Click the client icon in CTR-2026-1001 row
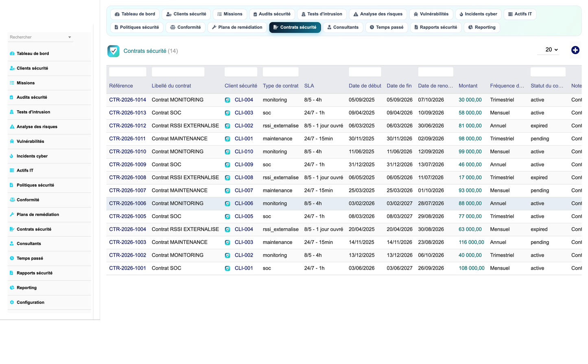This screenshot has width=588, height=364. pos(227,268)
